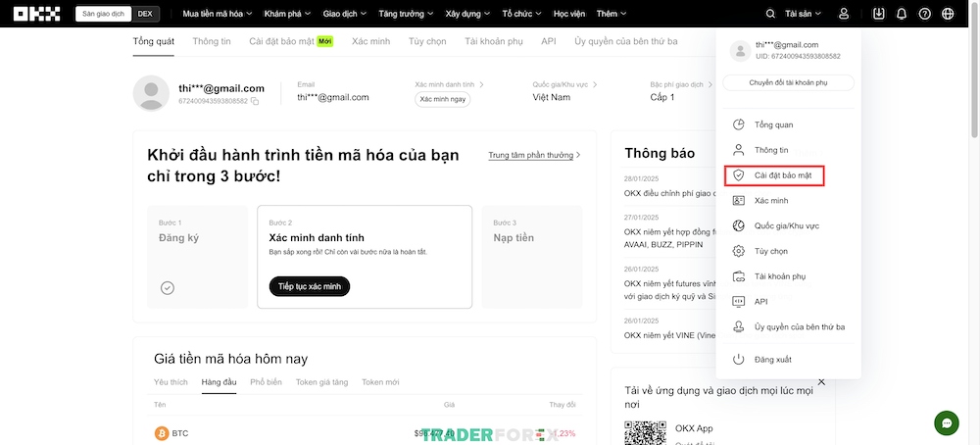Switch price list to Token giá tăng tab
Screen dimensions: 980x445
pyautogui.click(x=321, y=382)
